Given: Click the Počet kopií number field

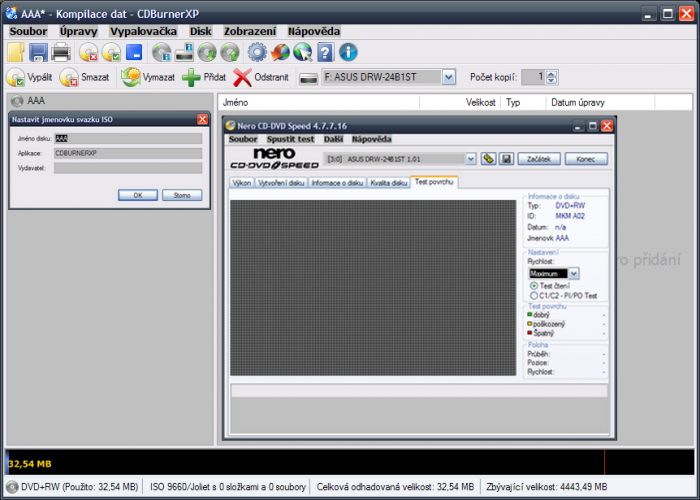Looking at the screenshot, I should (533, 77).
